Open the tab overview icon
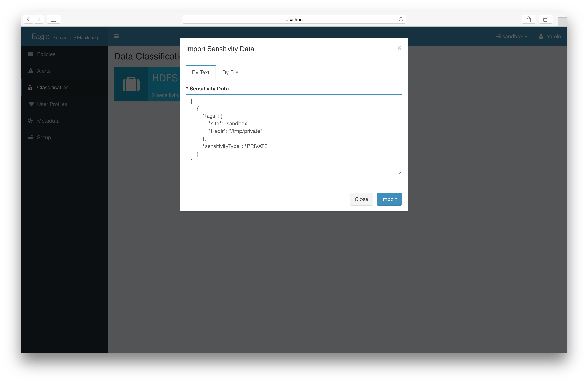588x383 pixels. click(546, 19)
